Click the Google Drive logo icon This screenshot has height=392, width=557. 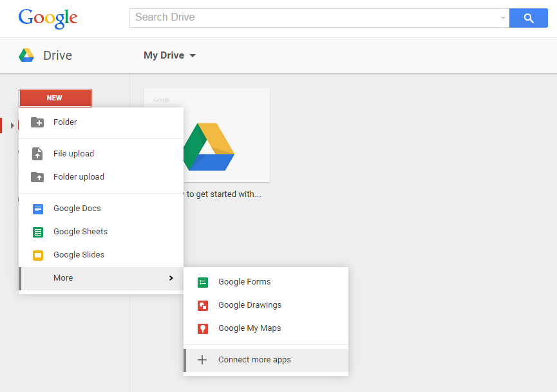point(26,55)
